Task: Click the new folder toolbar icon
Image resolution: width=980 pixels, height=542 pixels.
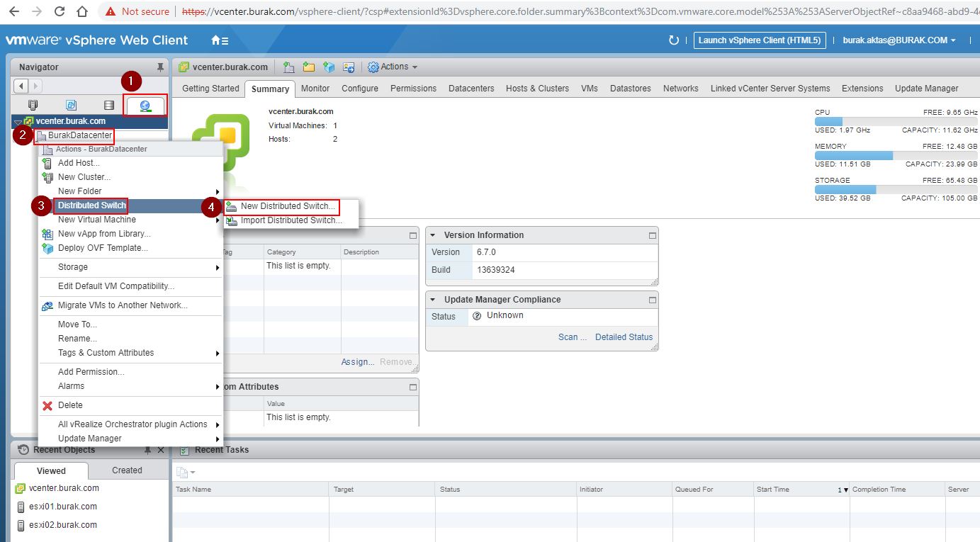Action: coord(308,67)
